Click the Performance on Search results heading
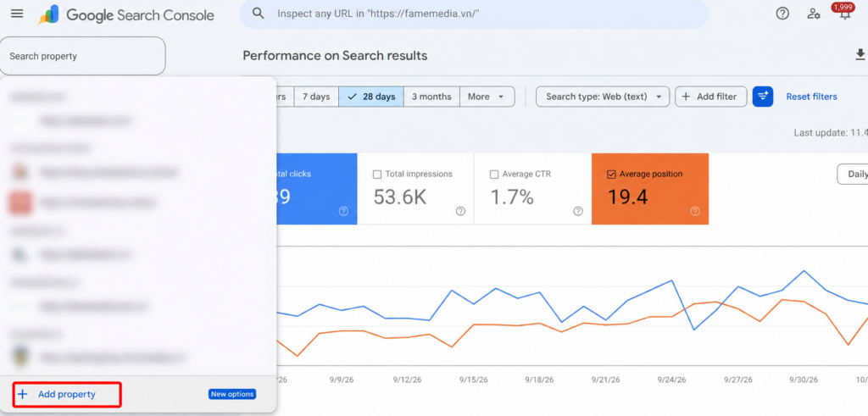Viewport: 868px width, 416px height. [x=335, y=55]
